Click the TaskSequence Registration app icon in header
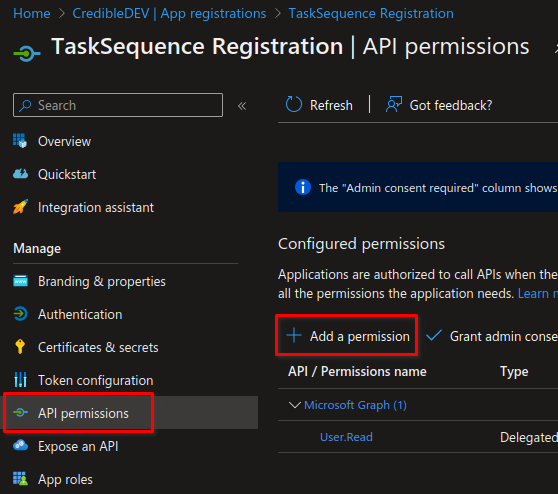 tap(27, 54)
